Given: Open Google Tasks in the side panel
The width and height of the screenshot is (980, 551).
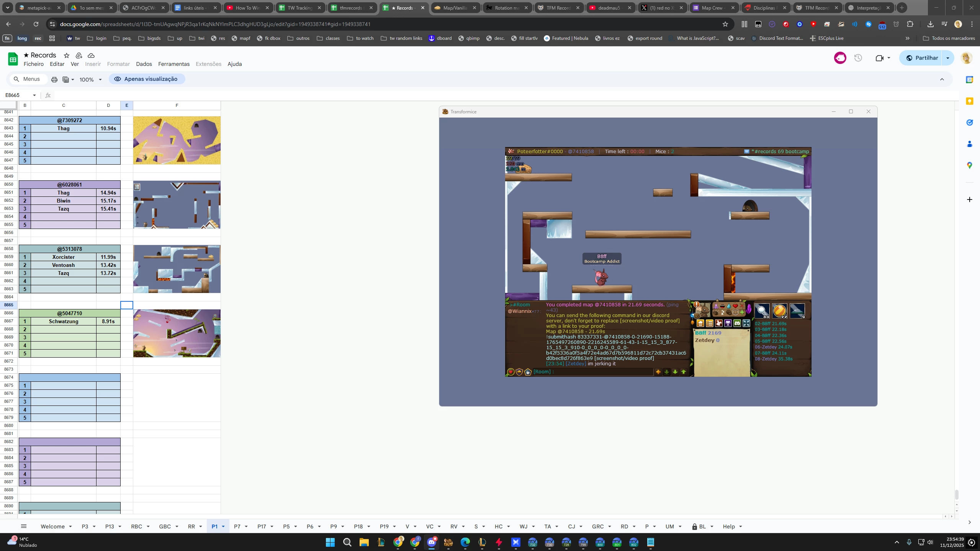Looking at the screenshot, I should 969,123.
